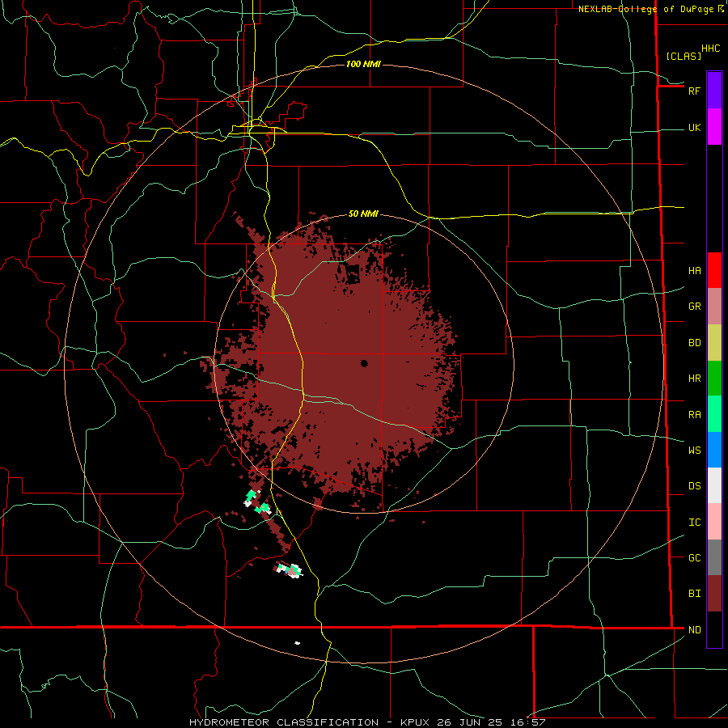The image size is (728, 728).
Task: Click the 100 NMI range ring label
Action: click(363, 64)
